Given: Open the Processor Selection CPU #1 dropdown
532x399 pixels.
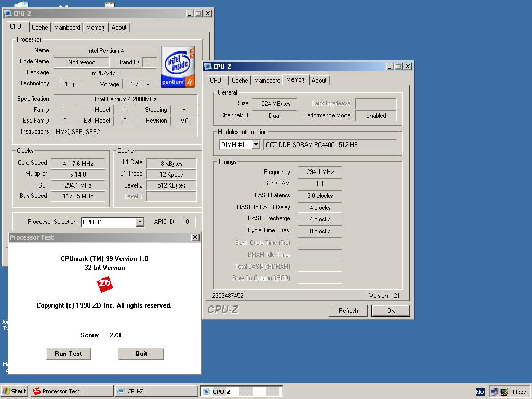Looking at the screenshot, I should [140, 222].
